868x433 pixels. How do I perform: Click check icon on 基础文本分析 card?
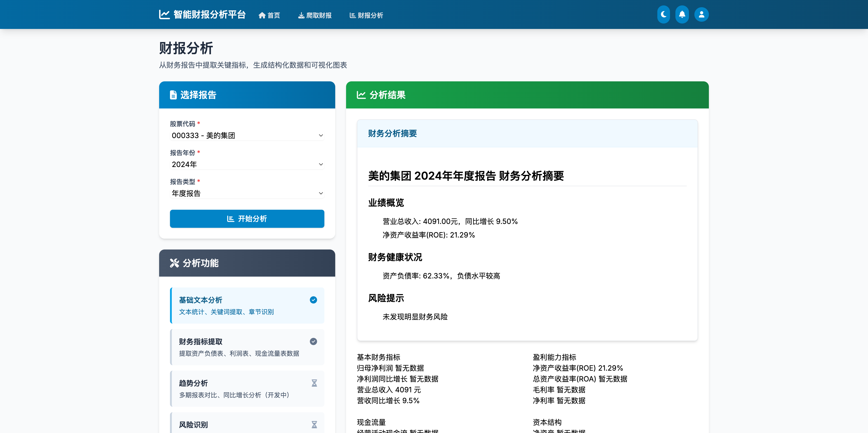tap(313, 300)
